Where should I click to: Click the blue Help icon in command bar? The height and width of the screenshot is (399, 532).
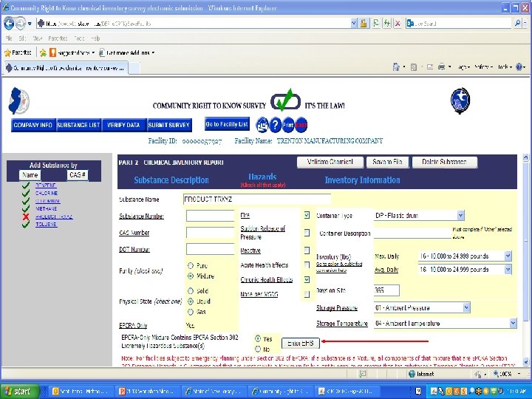click(x=519, y=66)
